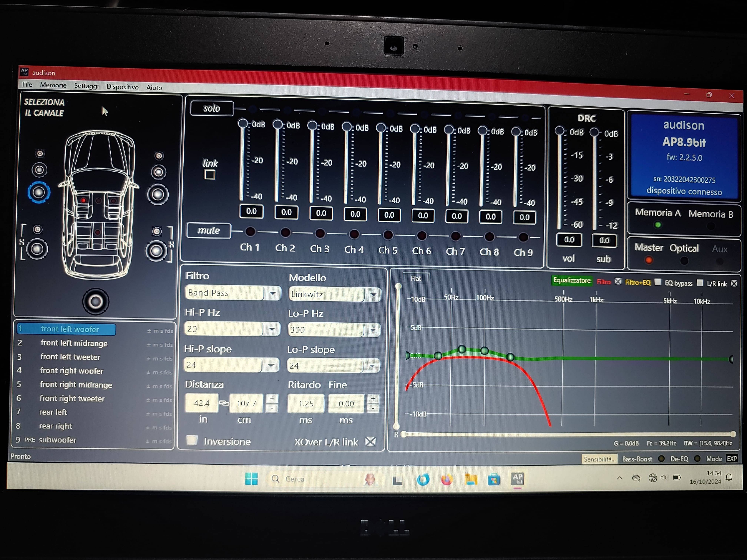Decrease fine delay with minus stepper
The width and height of the screenshot is (747, 560).
pos(373,409)
